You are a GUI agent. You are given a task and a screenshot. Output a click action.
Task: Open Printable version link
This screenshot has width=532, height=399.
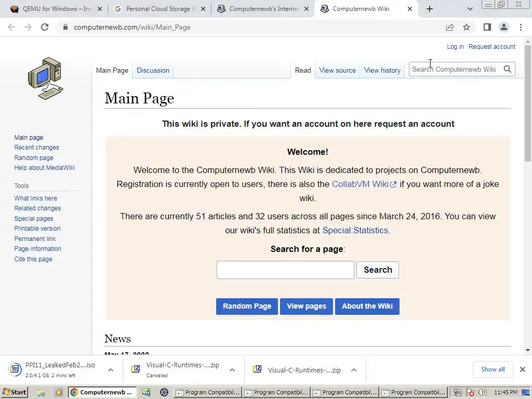(x=37, y=229)
